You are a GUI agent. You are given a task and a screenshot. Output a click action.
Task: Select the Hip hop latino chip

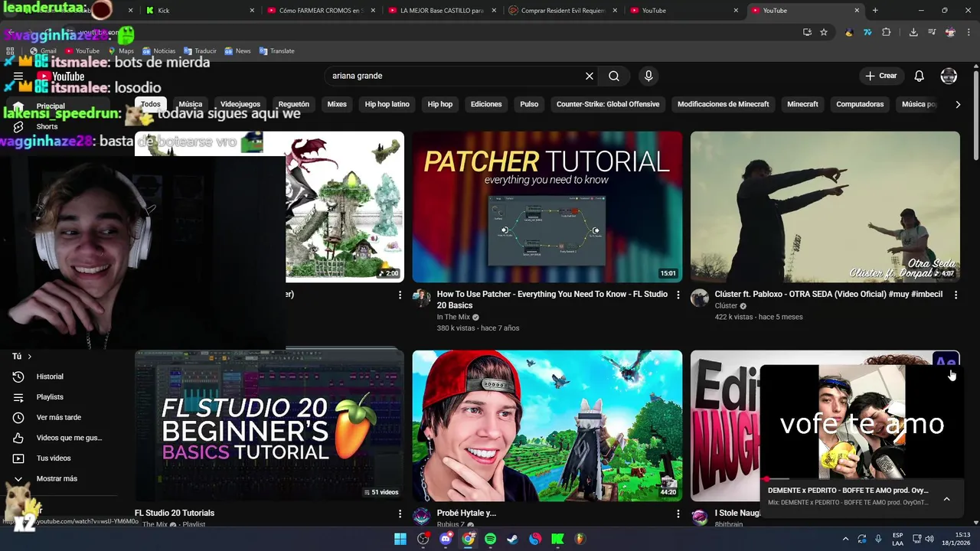387,104
